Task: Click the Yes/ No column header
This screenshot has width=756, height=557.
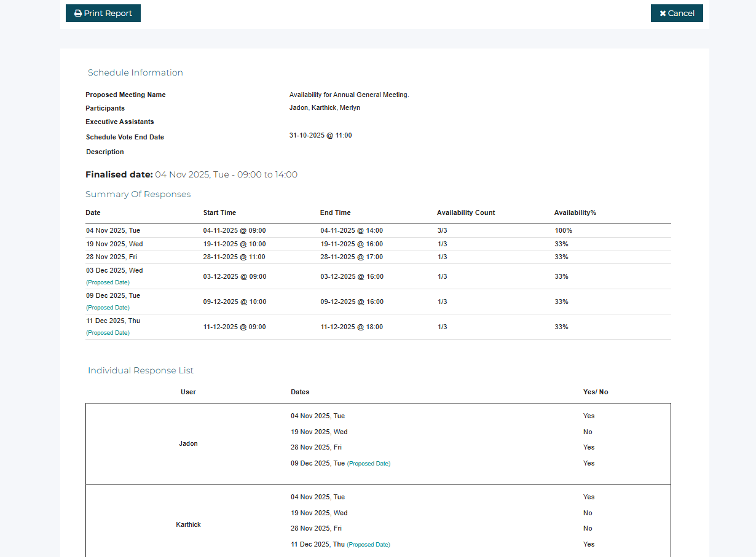Action: (596, 392)
